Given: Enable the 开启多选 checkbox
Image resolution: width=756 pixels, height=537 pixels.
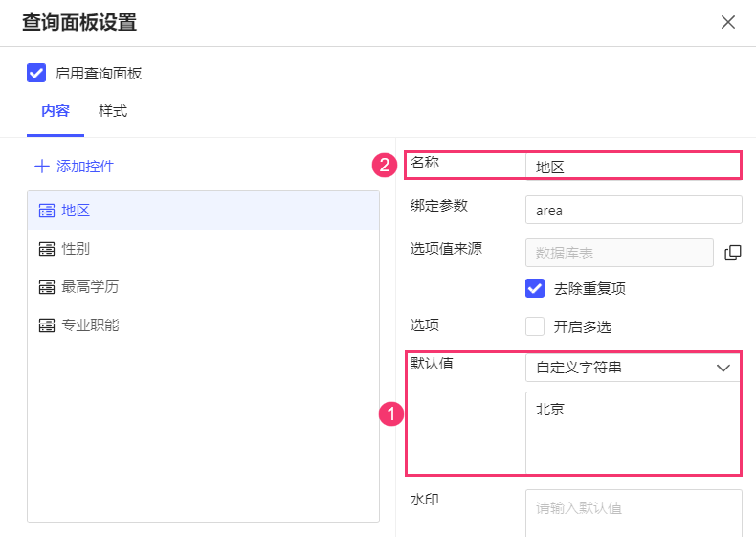Looking at the screenshot, I should pyautogui.click(x=535, y=326).
